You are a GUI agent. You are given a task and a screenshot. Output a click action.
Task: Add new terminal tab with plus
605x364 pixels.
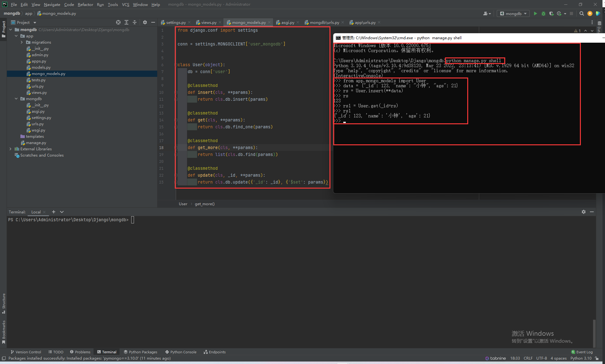(x=54, y=212)
